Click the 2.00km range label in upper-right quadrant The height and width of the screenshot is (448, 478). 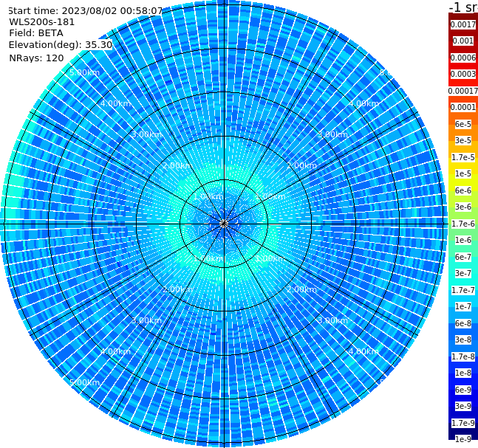coord(301,165)
